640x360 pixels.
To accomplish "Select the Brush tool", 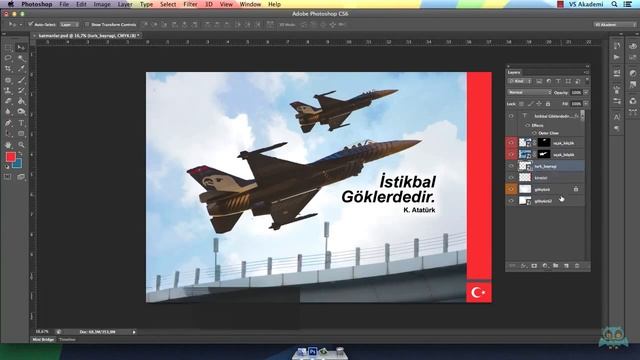I will click(x=21, y=80).
